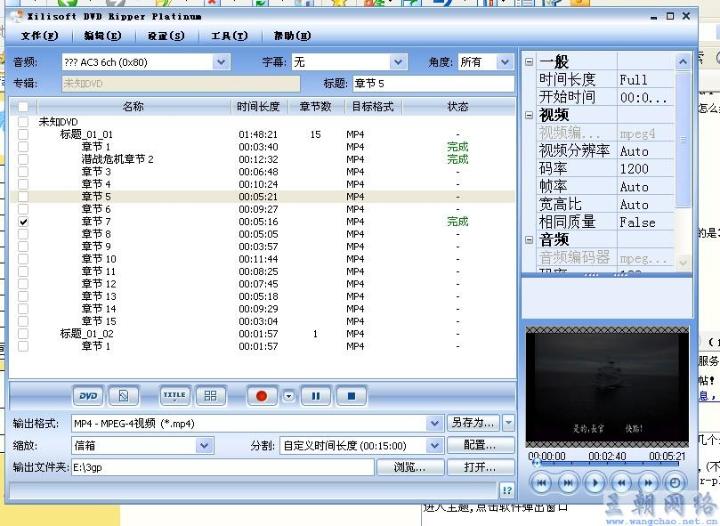Toggle the select-all checkbox in the list header

[x=23, y=107]
